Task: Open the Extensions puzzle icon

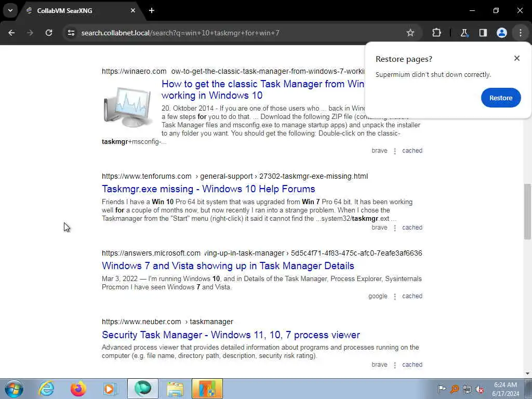Action: click(436, 33)
